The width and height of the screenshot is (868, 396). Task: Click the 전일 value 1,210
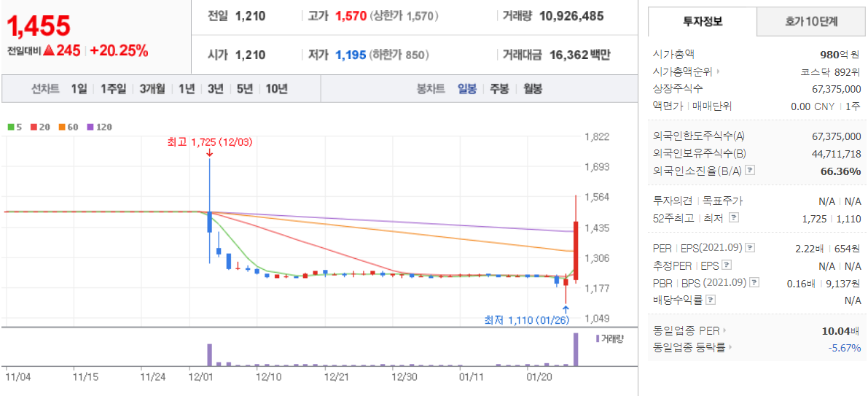point(250,16)
